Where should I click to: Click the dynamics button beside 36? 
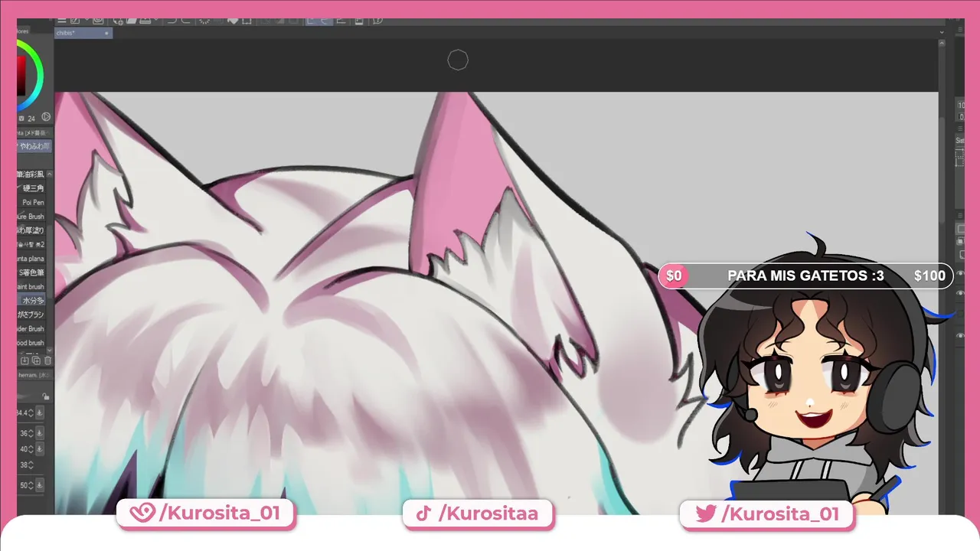pos(40,433)
